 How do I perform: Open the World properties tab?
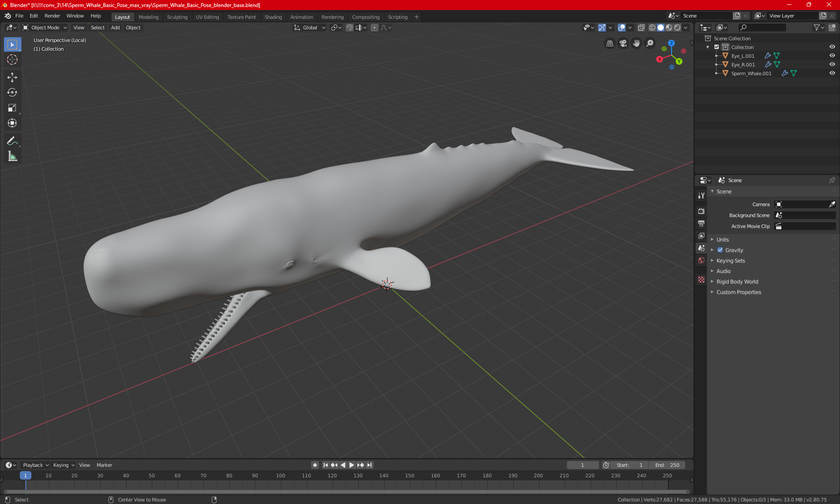point(701,260)
